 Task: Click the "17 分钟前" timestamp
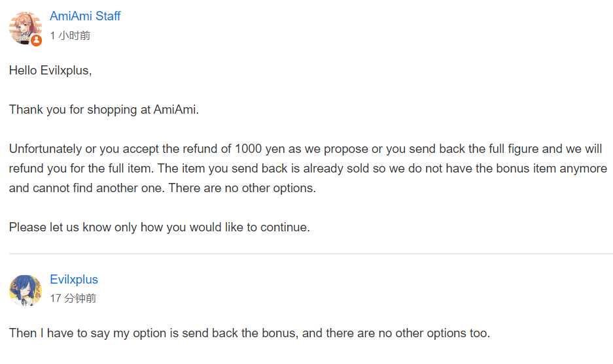(x=73, y=299)
